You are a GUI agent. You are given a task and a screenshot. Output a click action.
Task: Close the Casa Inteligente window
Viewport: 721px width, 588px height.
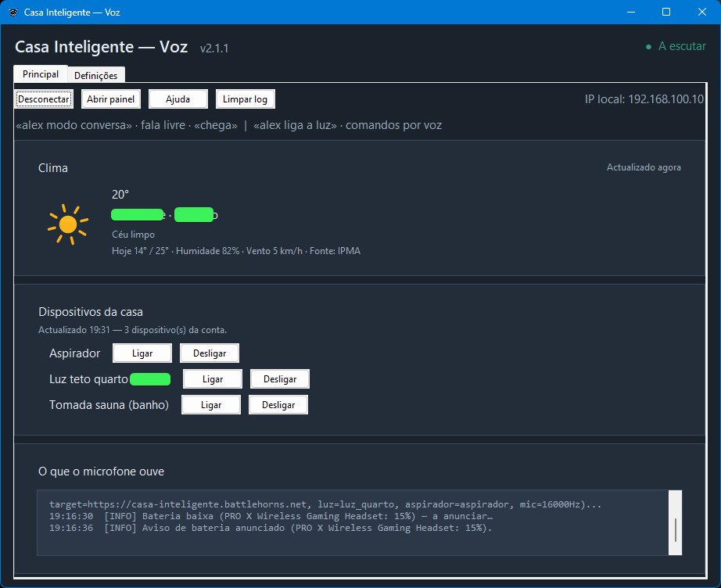702,12
